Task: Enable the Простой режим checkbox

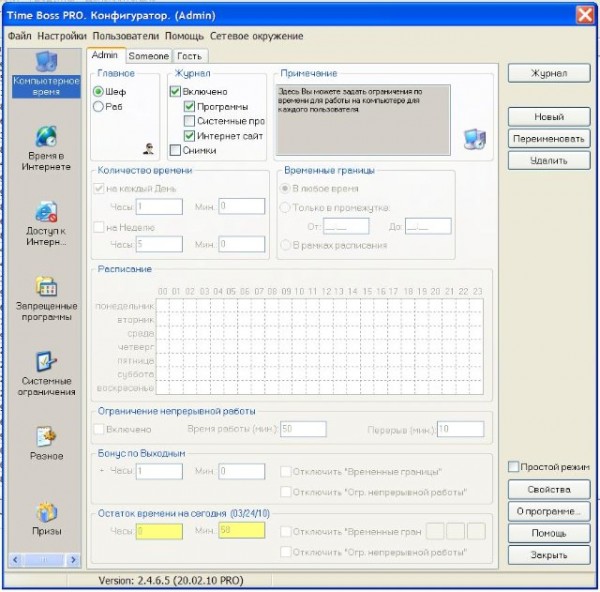Action: tap(513, 466)
